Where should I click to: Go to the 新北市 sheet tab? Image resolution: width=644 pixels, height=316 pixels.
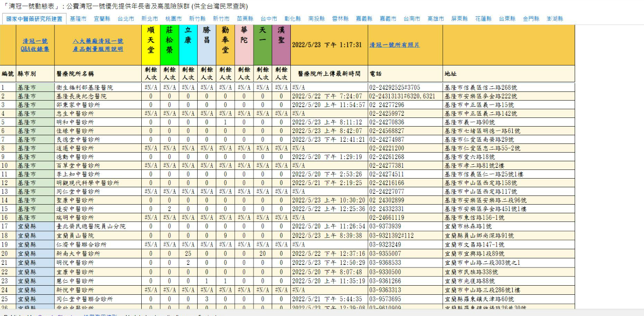click(x=150, y=19)
